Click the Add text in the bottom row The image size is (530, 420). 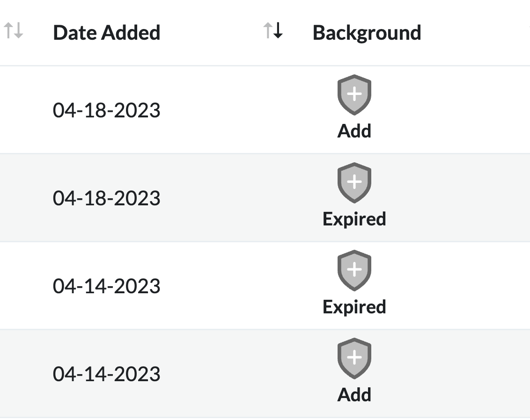[x=354, y=394]
